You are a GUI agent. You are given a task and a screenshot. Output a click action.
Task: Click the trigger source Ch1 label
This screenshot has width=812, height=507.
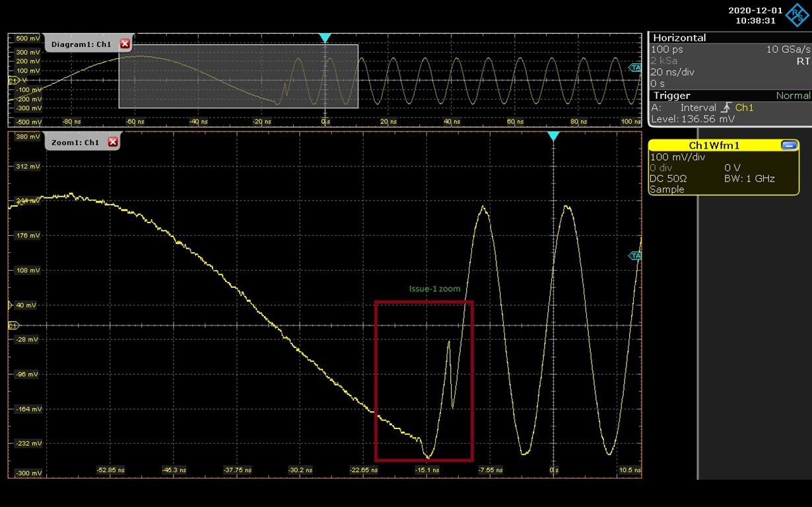744,108
